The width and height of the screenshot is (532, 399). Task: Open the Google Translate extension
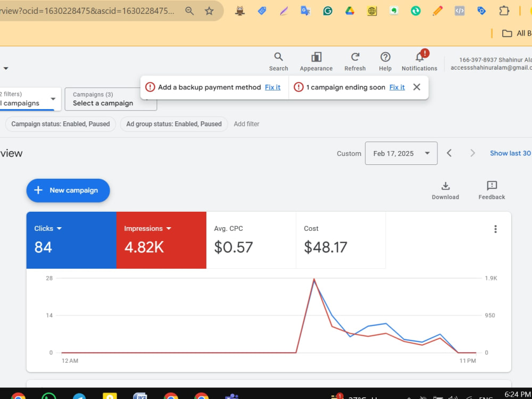pos(305,11)
